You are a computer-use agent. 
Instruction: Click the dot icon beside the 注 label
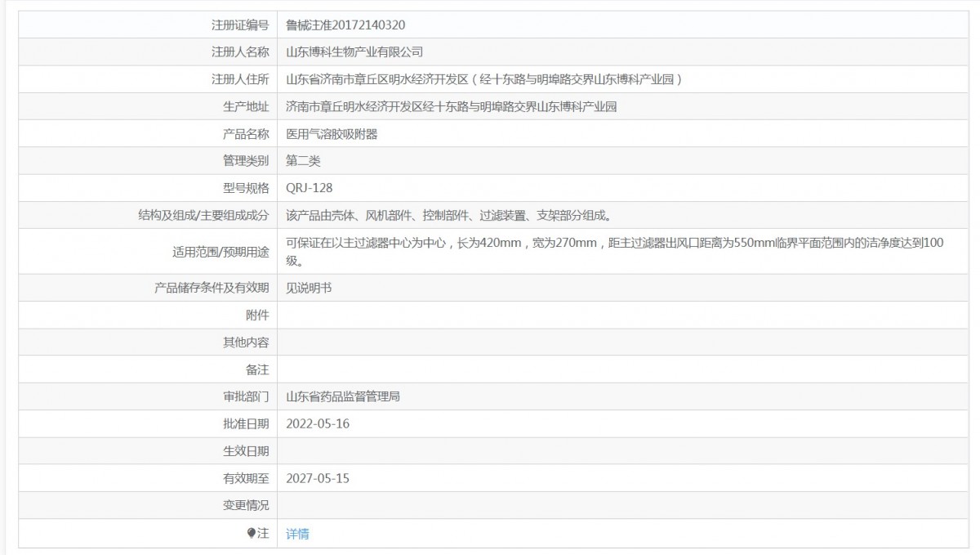pyautogui.click(x=252, y=533)
